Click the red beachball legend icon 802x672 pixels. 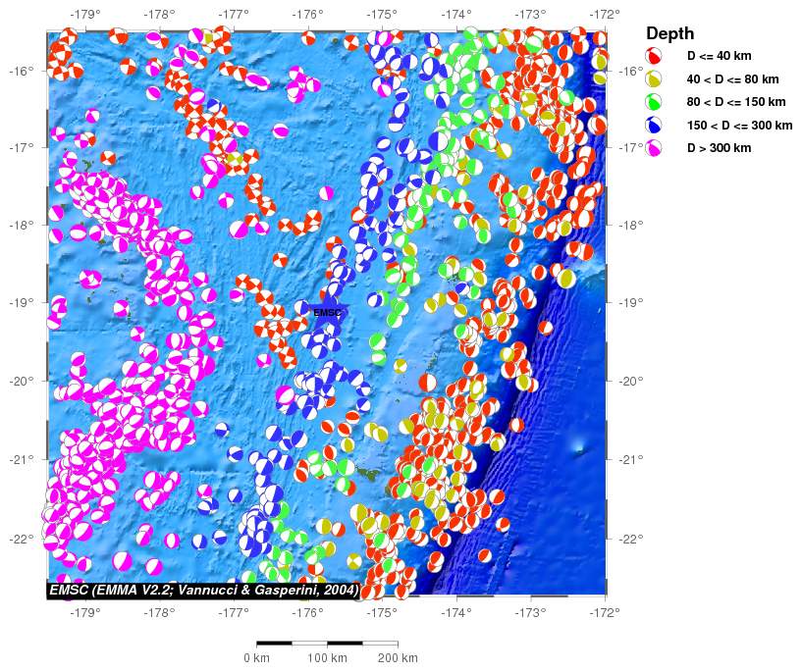(x=653, y=55)
